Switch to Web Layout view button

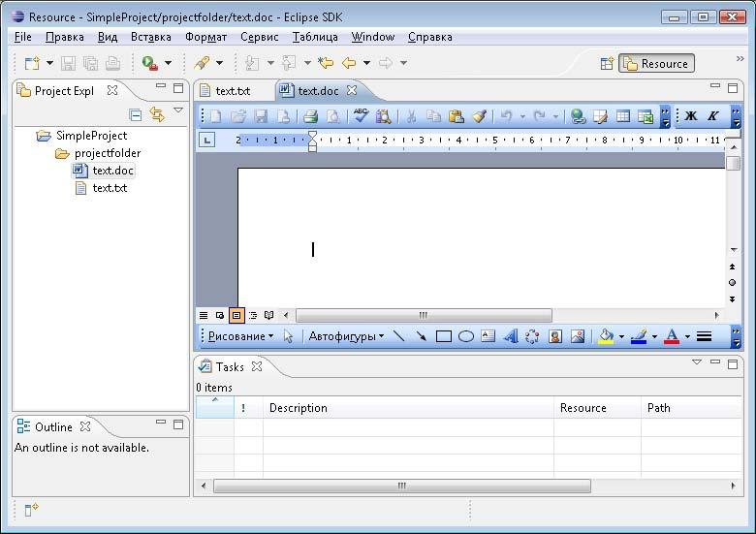click(220, 315)
